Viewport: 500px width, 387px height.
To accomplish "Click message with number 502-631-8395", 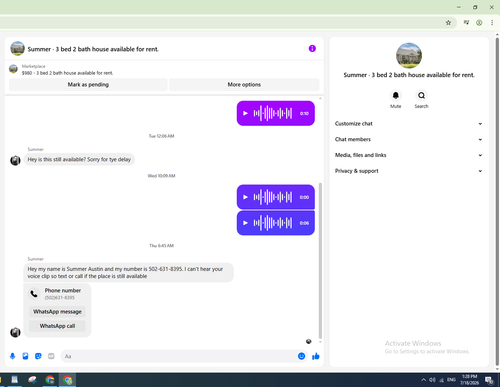I will click(x=129, y=273).
